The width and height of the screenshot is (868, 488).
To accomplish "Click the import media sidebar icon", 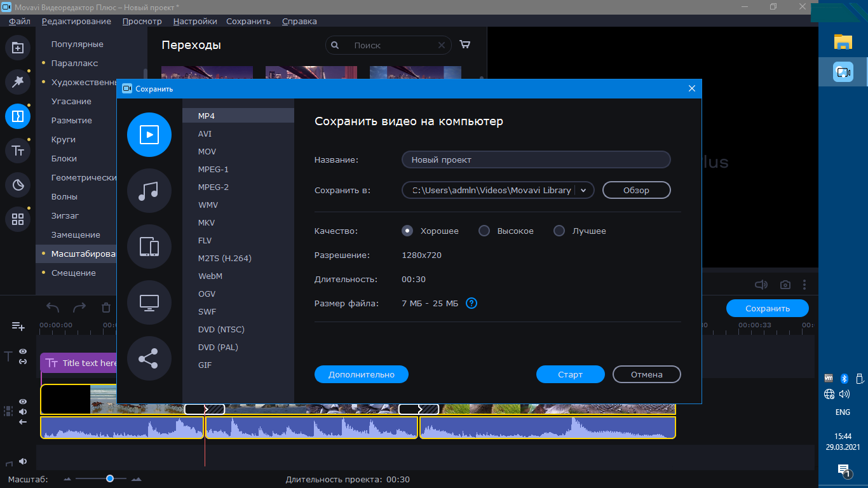I will [x=18, y=48].
